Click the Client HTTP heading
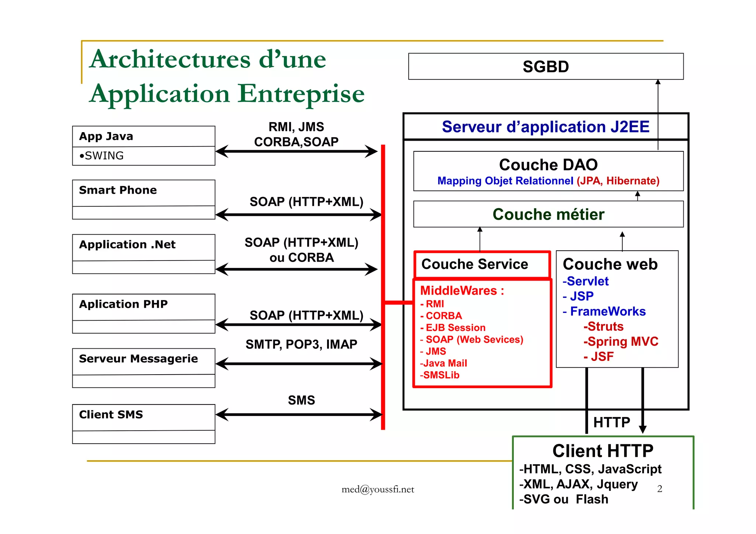Viewport: 756px width, 534px height. tap(602, 451)
